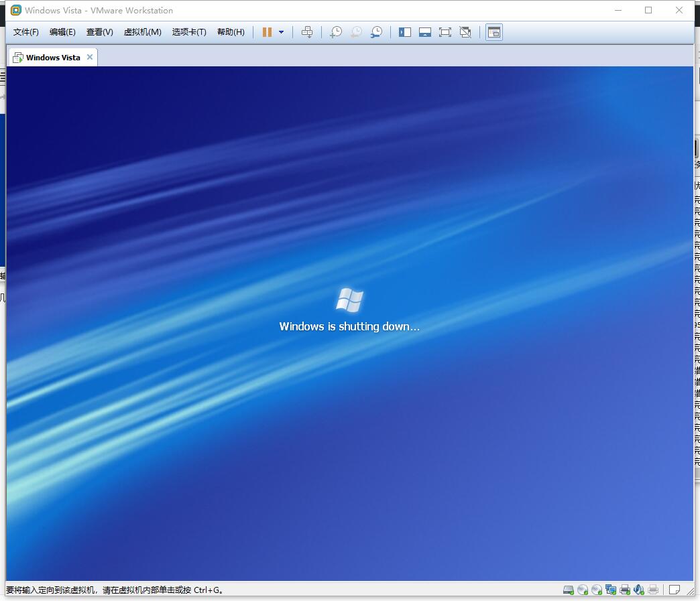Open the power options dropdown arrow beside pause
Viewport: 700px width, 601px height.
click(281, 32)
